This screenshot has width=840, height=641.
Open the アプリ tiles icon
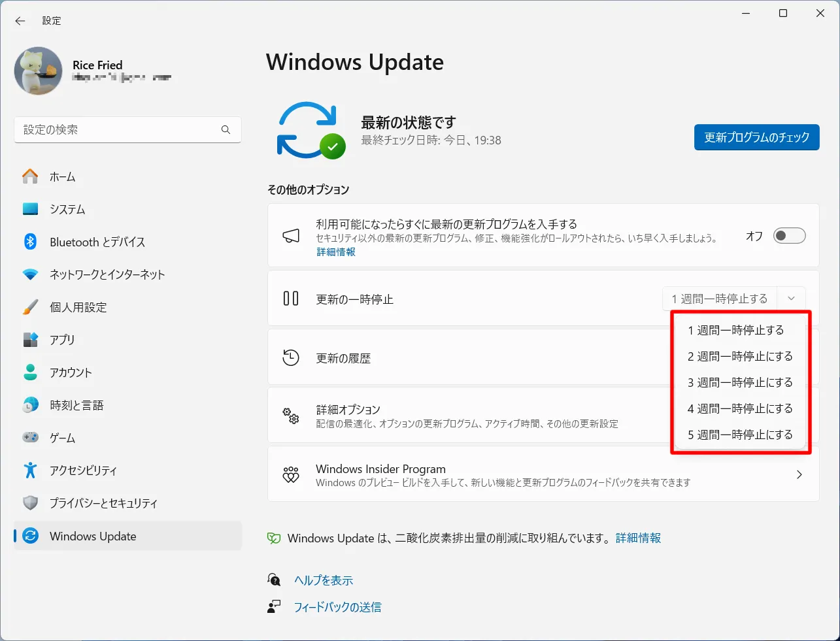pyautogui.click(x=30, y=340)
